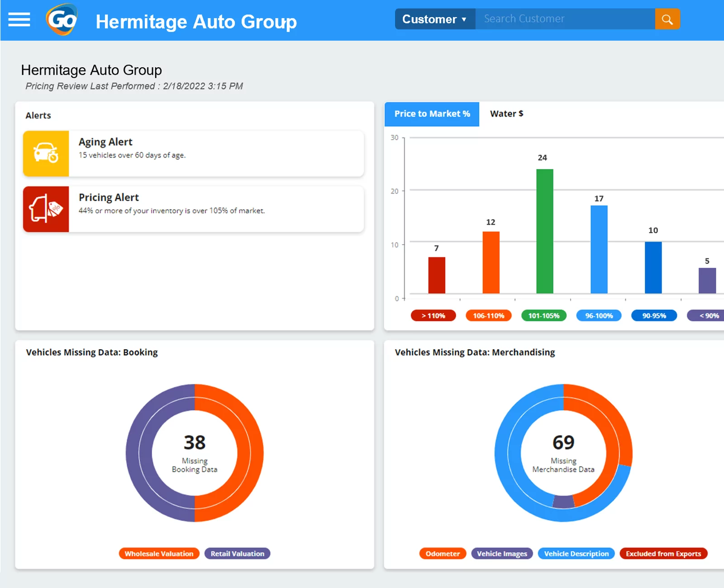Click inside the Search Customer field
Screen dimensions: 724x588
coord(566,19)
